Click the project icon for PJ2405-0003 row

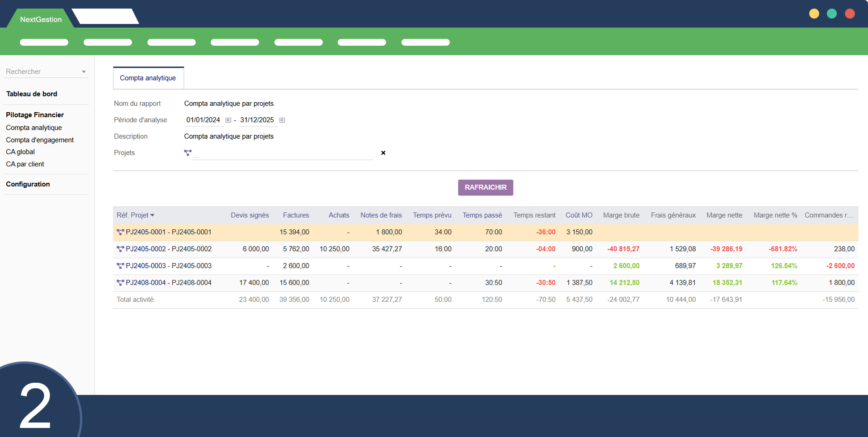tap(120, 266)
